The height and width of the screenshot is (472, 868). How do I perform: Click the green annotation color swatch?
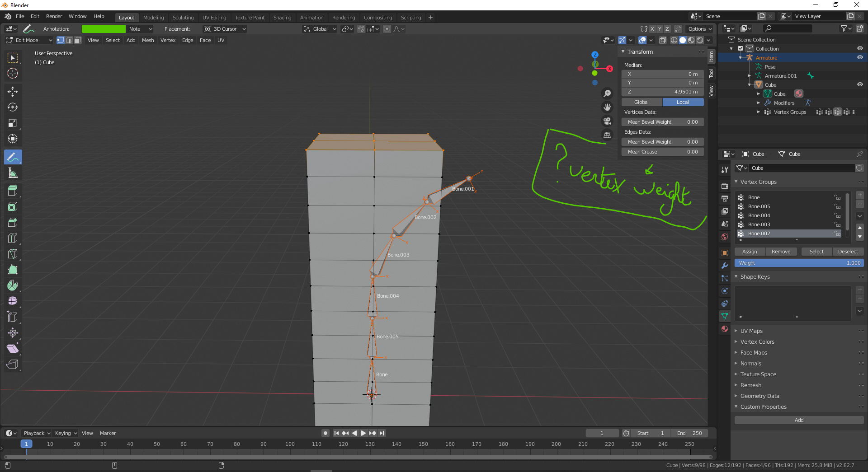point(104,29)
